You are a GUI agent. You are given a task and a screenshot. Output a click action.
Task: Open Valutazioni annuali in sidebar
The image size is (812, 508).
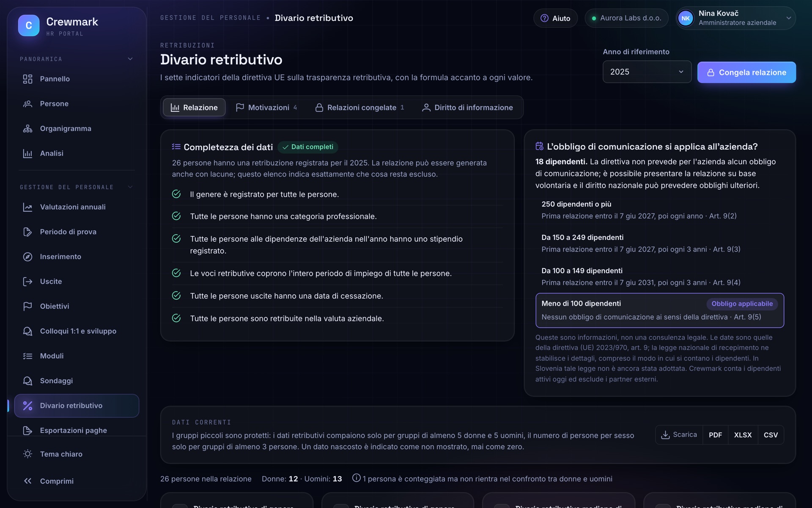77,207
